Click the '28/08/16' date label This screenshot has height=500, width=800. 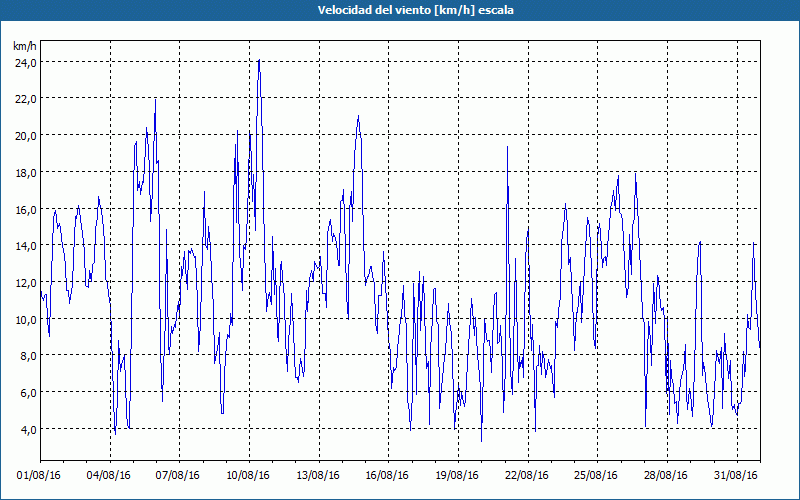[x=666, y=476]
